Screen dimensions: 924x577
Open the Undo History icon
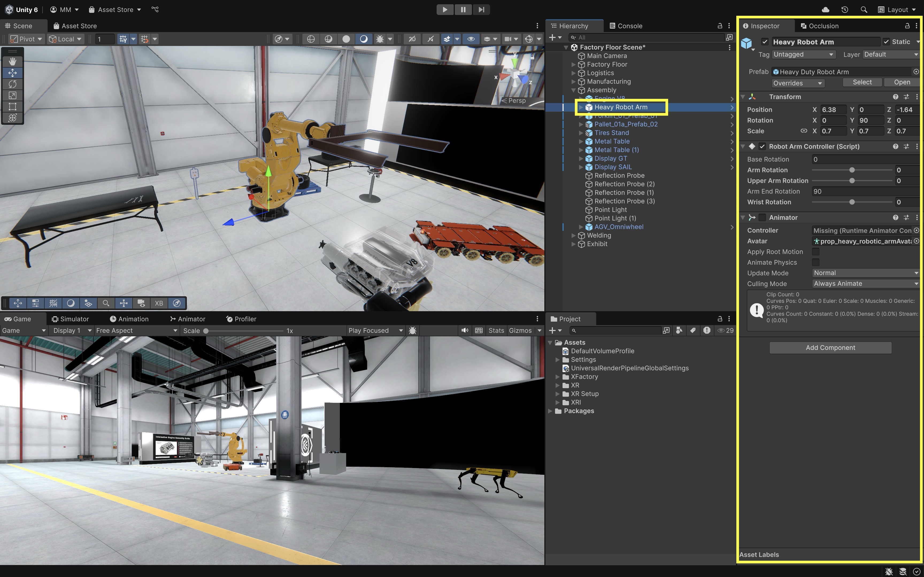pos(845,10)
